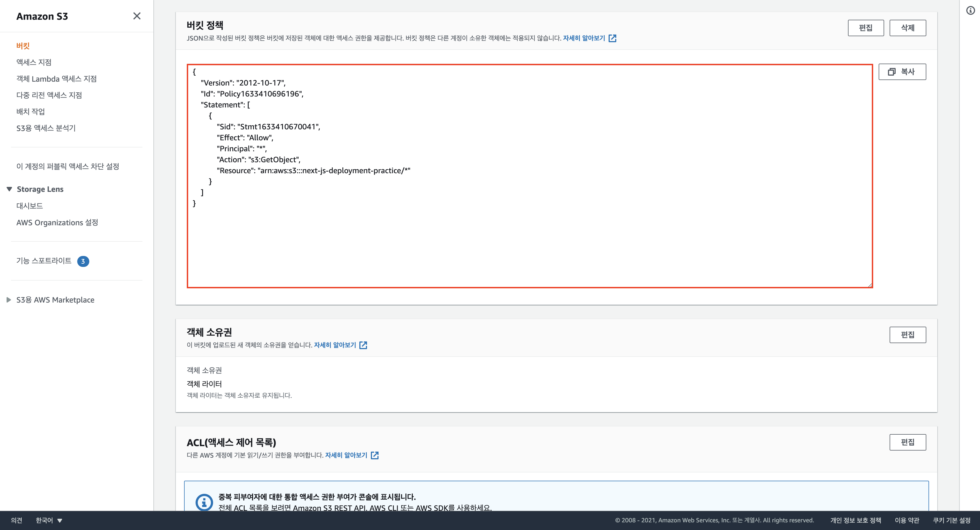Viewport: 980px width, 530px height.
Task: Open S3용 액세스 분석기 in sidebar
Action: coord(46,128)
